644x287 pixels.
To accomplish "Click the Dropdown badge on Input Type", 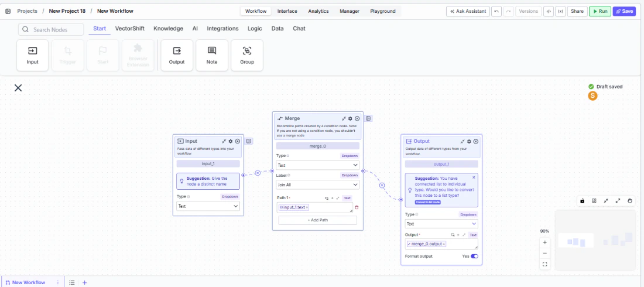I will pyautogui.click(x=230, y=197).
